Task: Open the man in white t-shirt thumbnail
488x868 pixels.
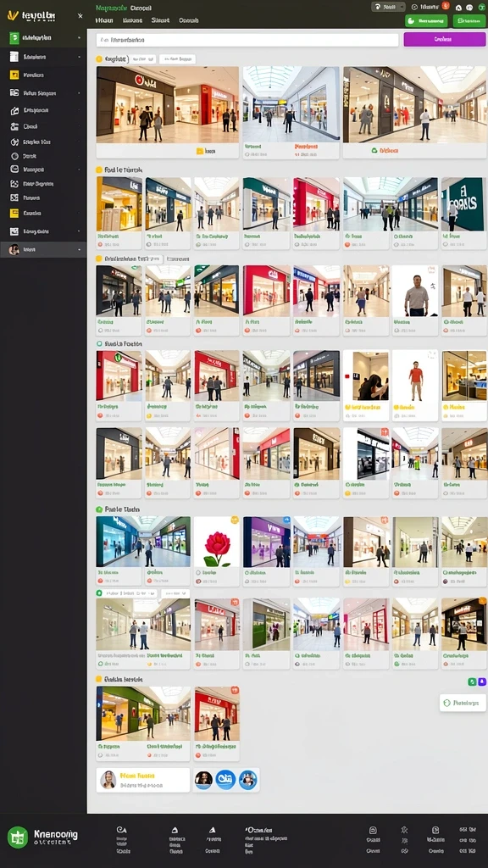Action: tap(415, 291)
